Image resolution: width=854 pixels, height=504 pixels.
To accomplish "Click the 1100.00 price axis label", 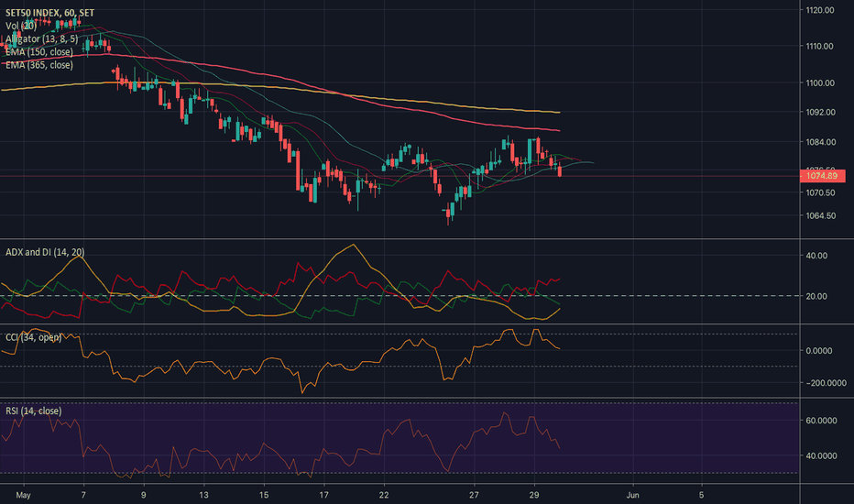I will tap(820, 82).
